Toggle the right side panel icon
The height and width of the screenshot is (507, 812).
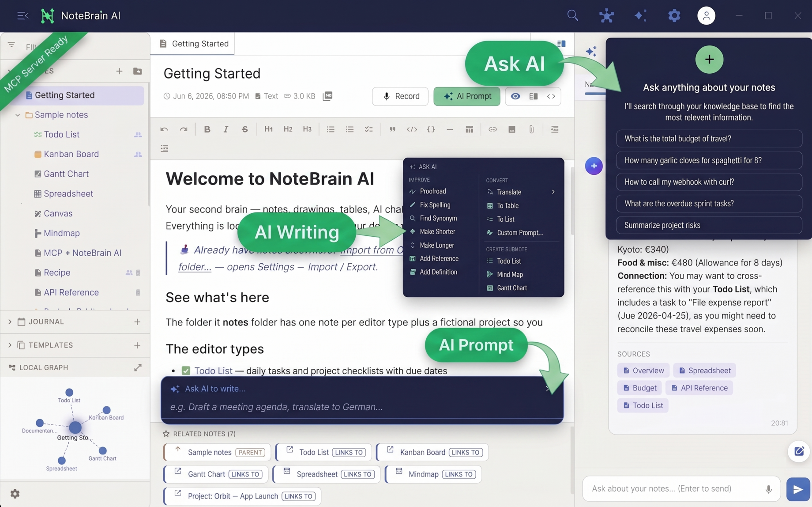pos(561,44)
